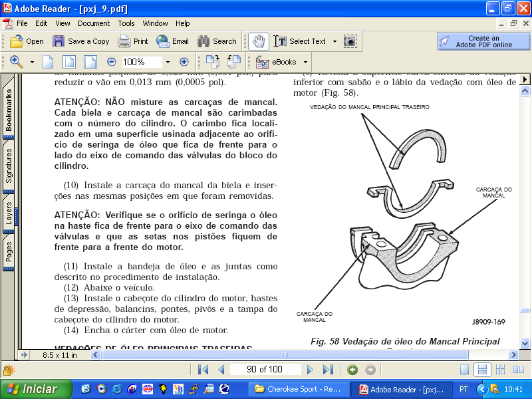The width and height of the screenshot is (532, 399).
Task: Open the Bookmarks side tab
Action: [x=9, y=109]
